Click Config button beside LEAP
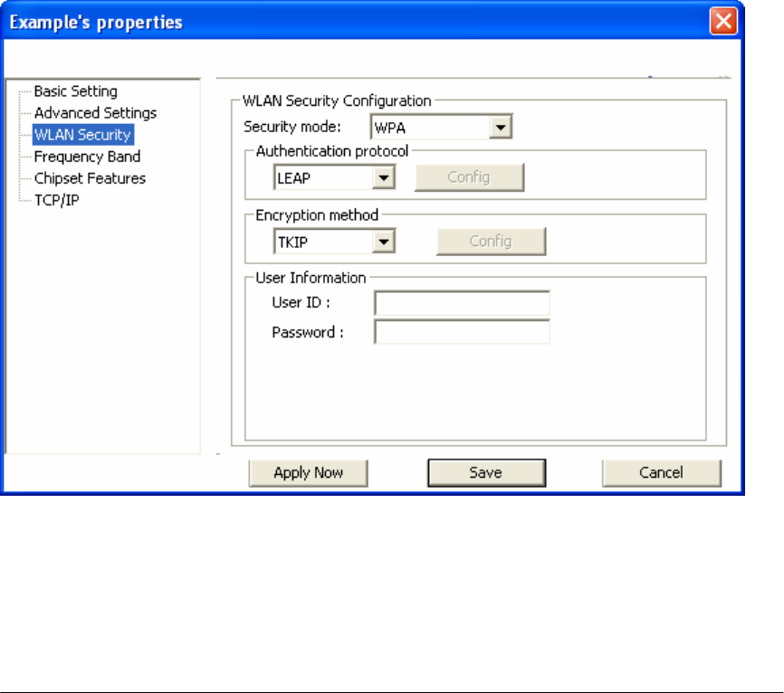784x693 pixels. 469,177
